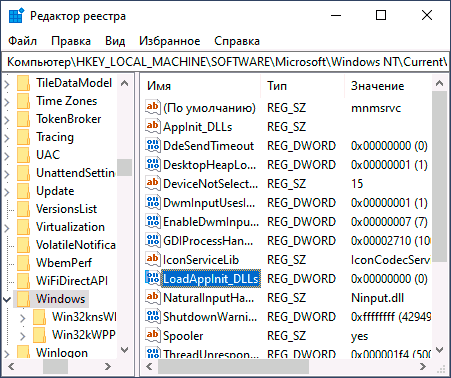Click the DWORD icon beside DwmInputUsesI...
This screenshot has width=451, height=378.
point(153,202)
